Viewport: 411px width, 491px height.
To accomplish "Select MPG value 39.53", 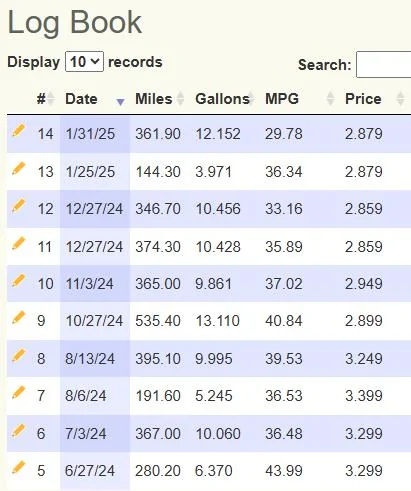I will 284,359.
